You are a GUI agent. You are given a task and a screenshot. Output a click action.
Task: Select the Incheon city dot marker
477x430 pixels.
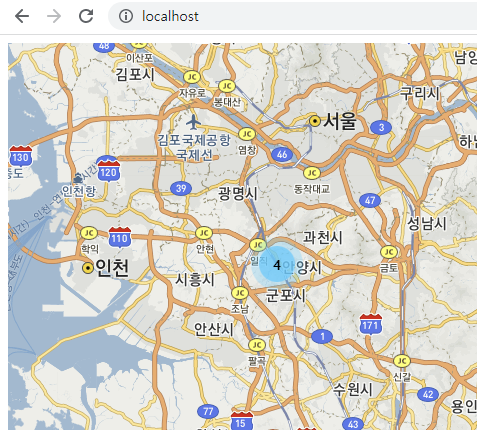tap(88, 268)
